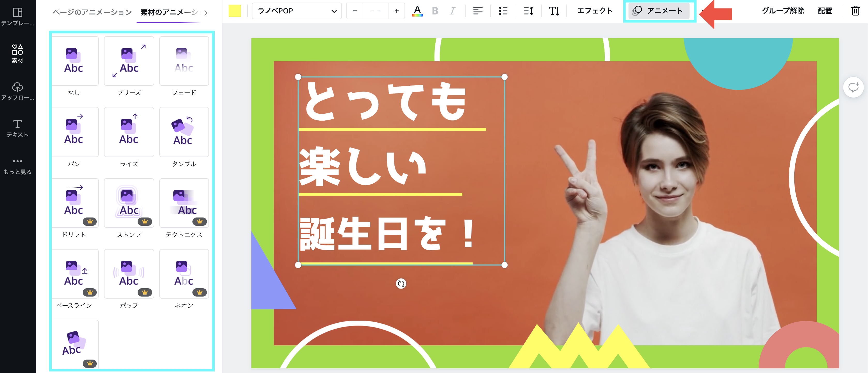This screenshot has height=373, width=868.
Task: Select the パン animation thumbnail
Action: (75, 132)
